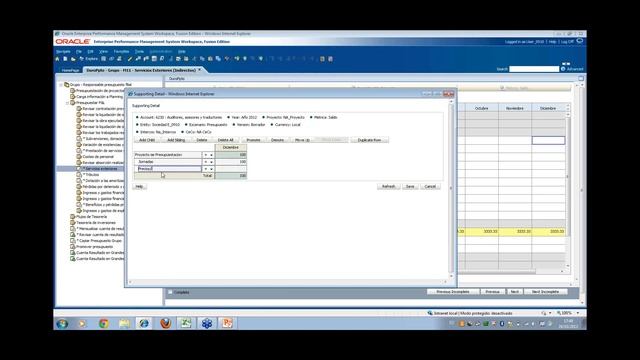
Task: Click the Octubre column header in the grid
Action: (482, 108)
